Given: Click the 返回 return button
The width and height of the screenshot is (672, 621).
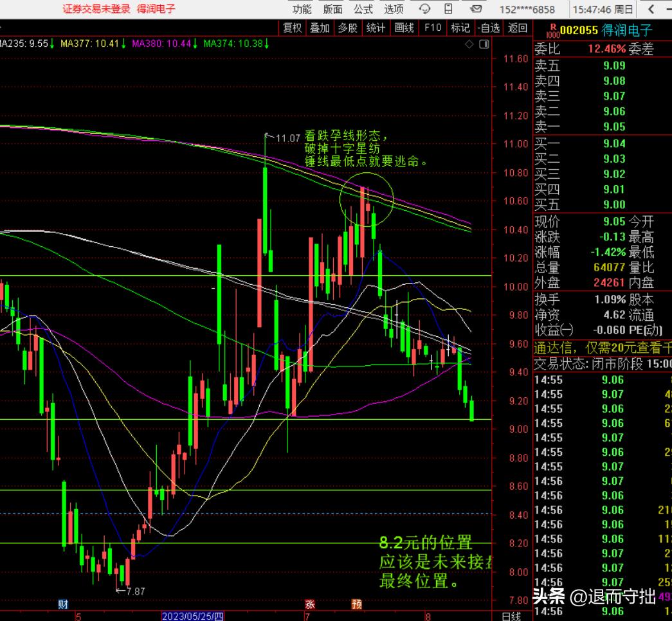Looking at the screenshot, I should coord(518,28).
